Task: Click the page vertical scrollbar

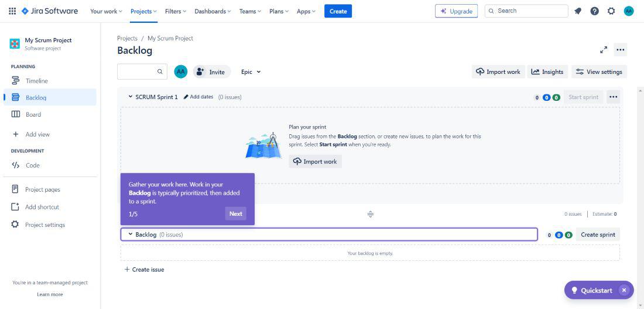Action: pos(640,198)
